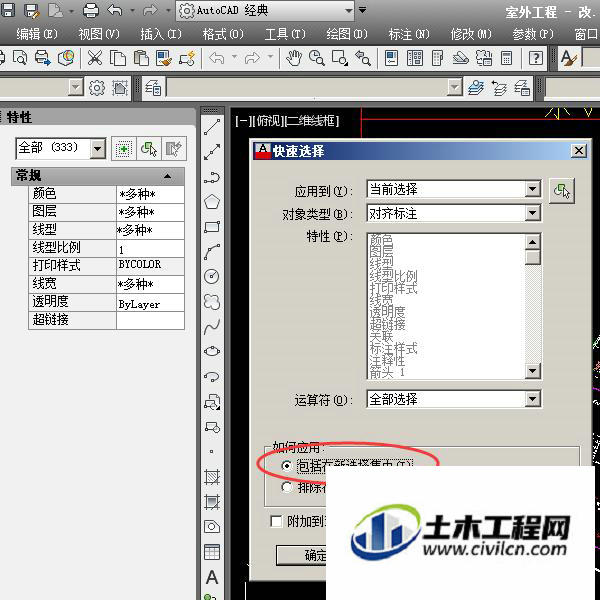Select the 排除 radio option
600x600 pixels.
[x=286, y=487]
